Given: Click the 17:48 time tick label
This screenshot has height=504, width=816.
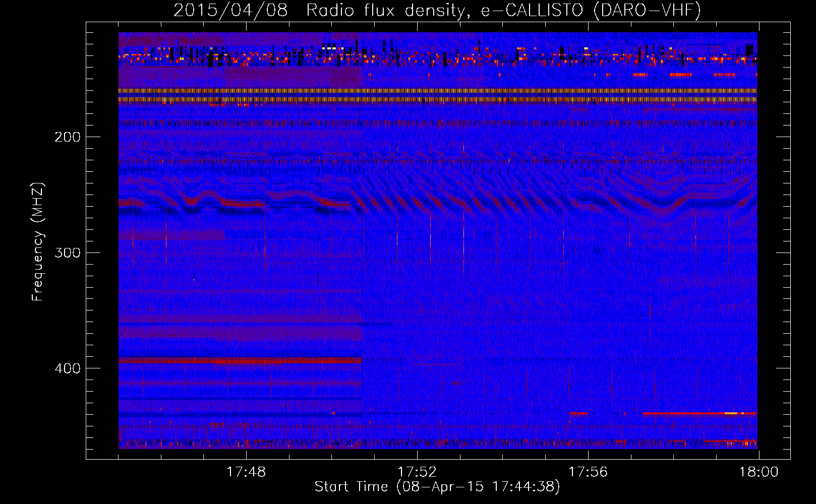Looking at the screenshot, I should click(x=246, y=472).
